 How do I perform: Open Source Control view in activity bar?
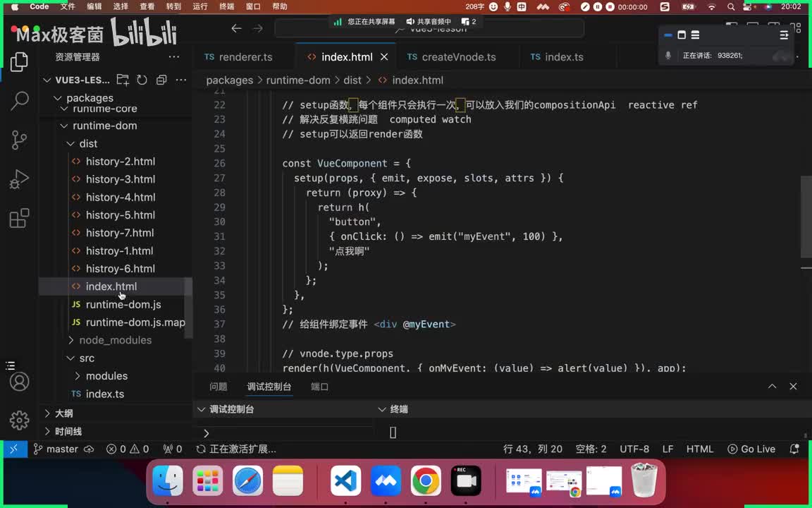(19, 140)
